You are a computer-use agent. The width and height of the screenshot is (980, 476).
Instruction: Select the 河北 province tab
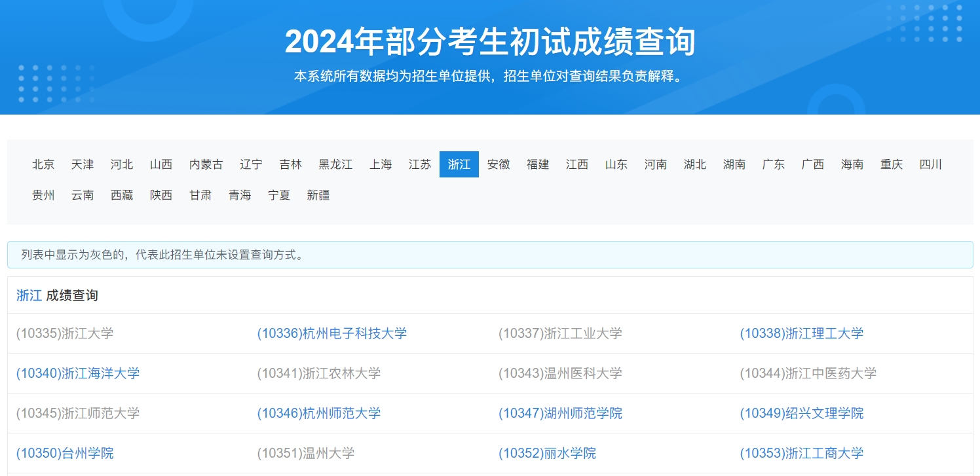(x=122, y=164)
